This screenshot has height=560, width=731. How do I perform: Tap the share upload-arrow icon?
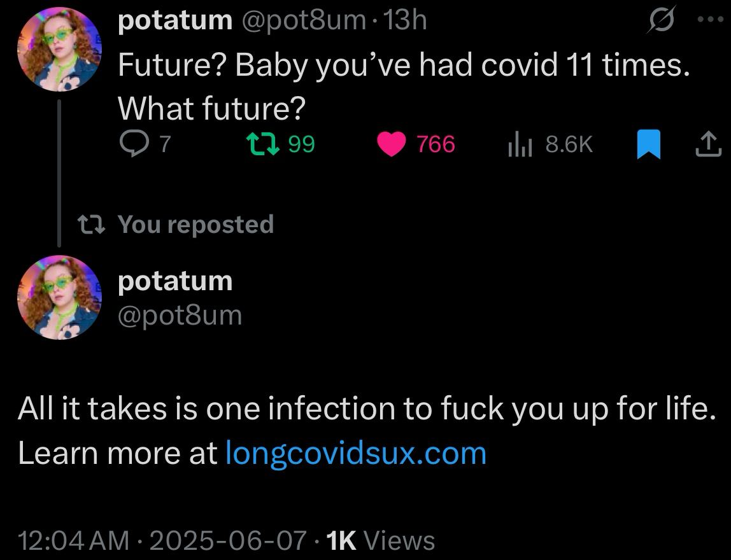point(708,145)
